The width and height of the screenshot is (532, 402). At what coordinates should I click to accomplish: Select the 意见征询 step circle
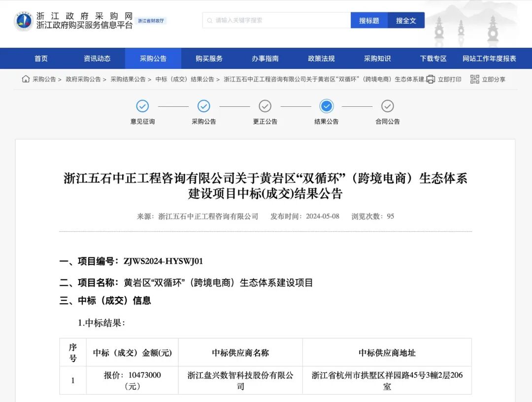142,106
